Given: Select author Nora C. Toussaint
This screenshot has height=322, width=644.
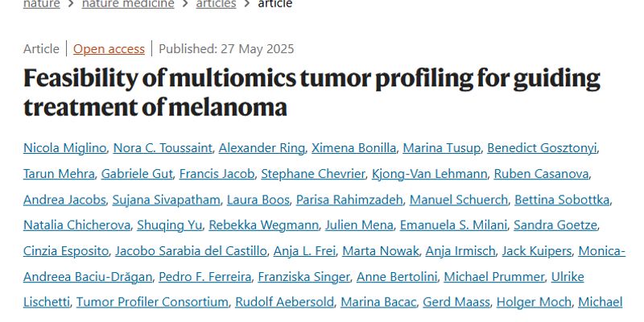Looking at the screenshot, I should click(163, 148).
